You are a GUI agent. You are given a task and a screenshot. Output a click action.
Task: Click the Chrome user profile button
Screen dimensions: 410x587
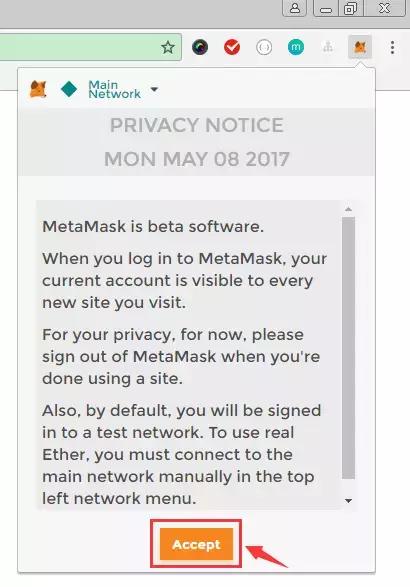point(295,8)
